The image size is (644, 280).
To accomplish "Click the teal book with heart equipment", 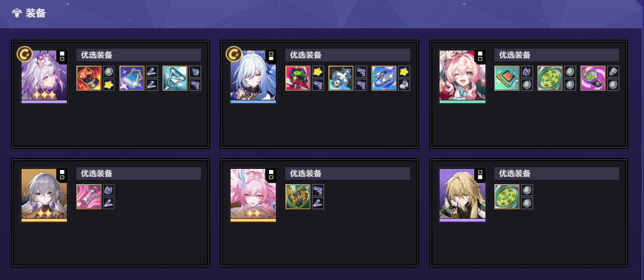I will pos(507,78).
